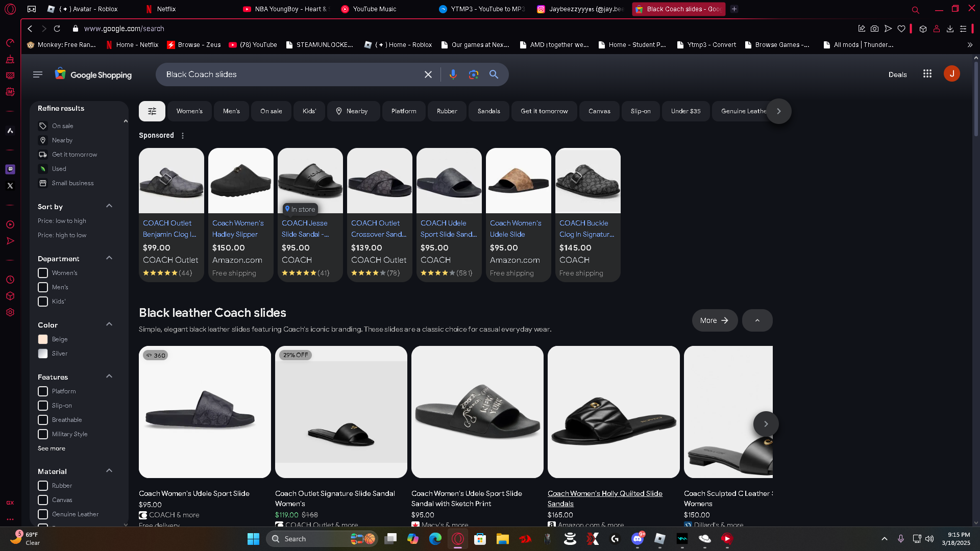Take a snapshot with the camera icon
Image resolution: width=980 pixels, height=551 pixels.
875,29
